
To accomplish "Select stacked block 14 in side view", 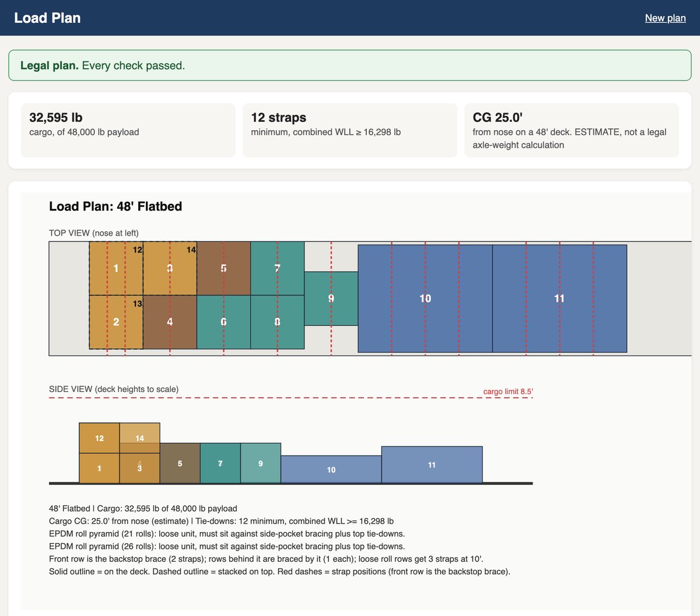I will [140, 438].
